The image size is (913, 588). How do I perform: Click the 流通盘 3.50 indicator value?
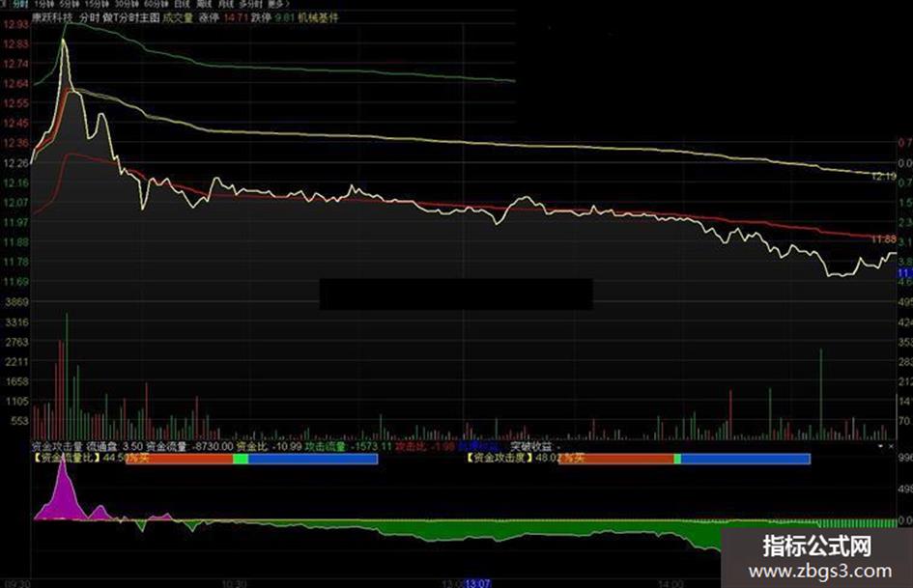115,446
